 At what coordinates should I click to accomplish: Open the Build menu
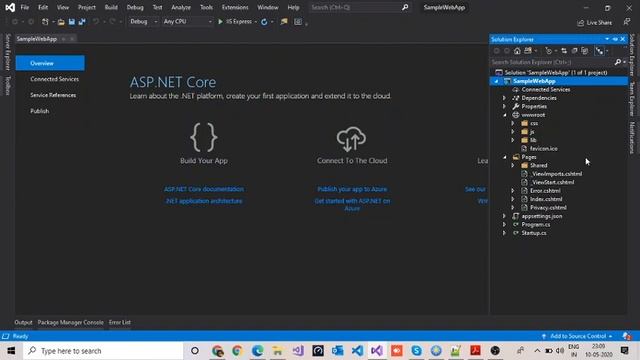pyautogui.click(x=111, y=7)
